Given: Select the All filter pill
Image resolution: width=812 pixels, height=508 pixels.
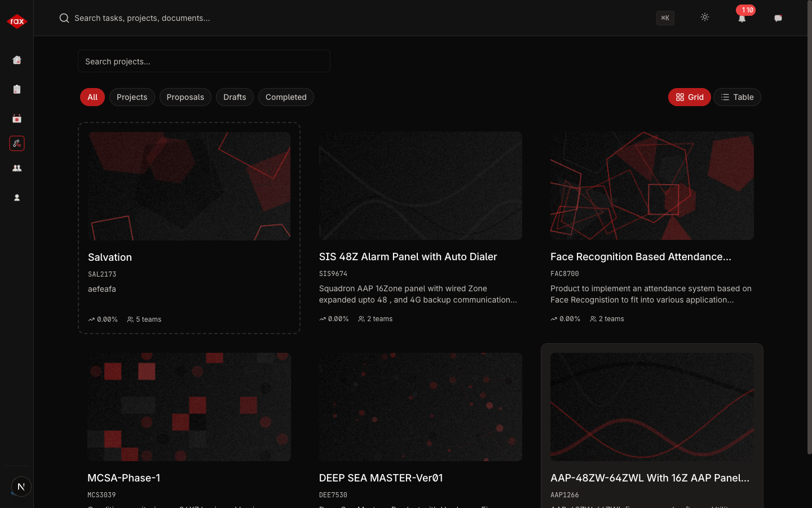Looking at the screenshot, I should pos(92,97).
